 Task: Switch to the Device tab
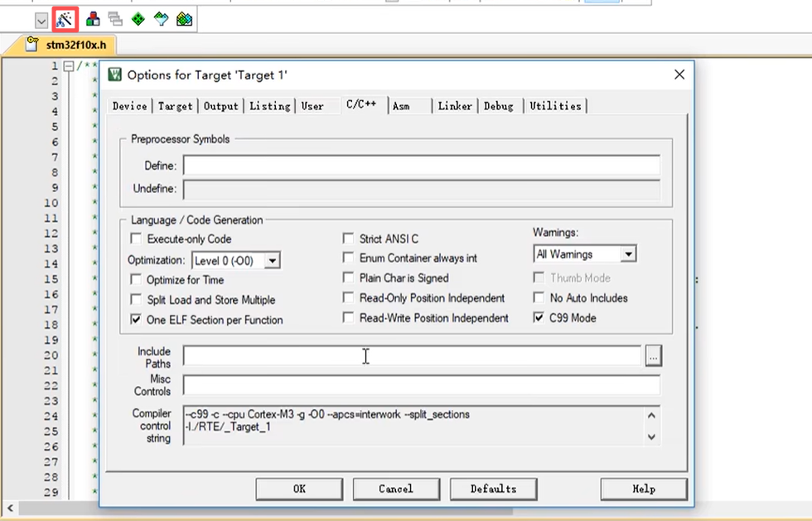pos(129,106)
